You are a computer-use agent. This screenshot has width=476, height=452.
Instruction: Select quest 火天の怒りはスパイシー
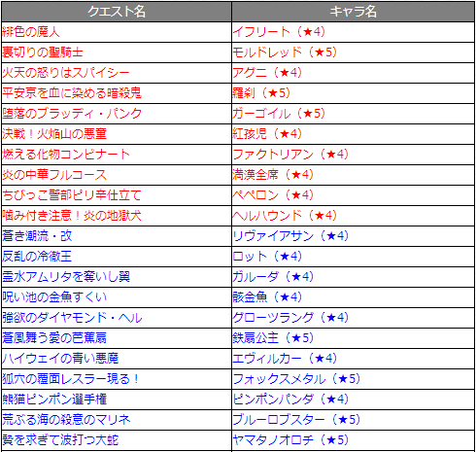point(66,73)
